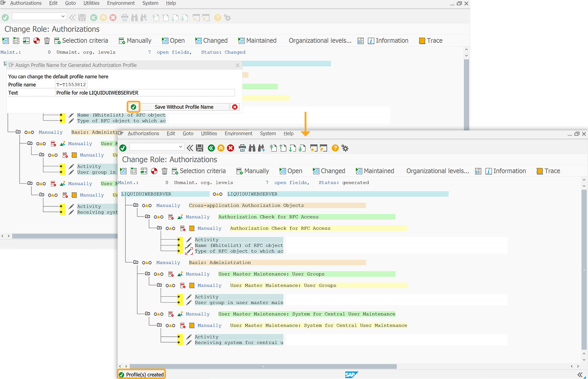Click the pencil icon beside Receiving system in front window
The height and width of the screenshot is (379, 588).
point(189,343)
